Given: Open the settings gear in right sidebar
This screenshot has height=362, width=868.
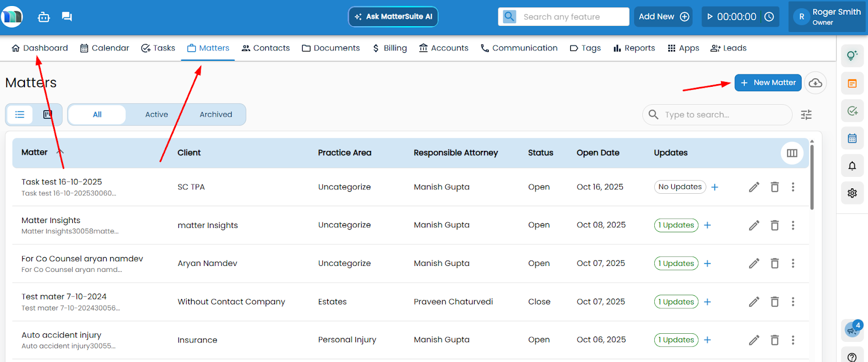Looking at the screenshot, I should coord(852,193).
